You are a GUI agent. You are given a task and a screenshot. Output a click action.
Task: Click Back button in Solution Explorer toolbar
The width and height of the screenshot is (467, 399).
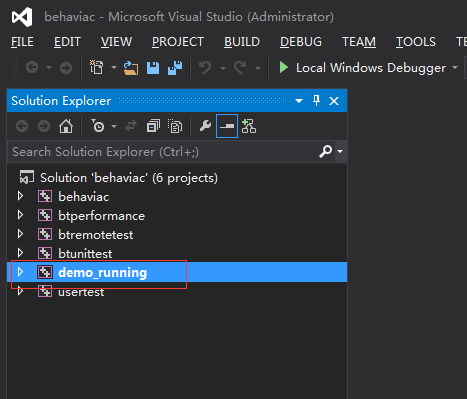coord(22,126)
